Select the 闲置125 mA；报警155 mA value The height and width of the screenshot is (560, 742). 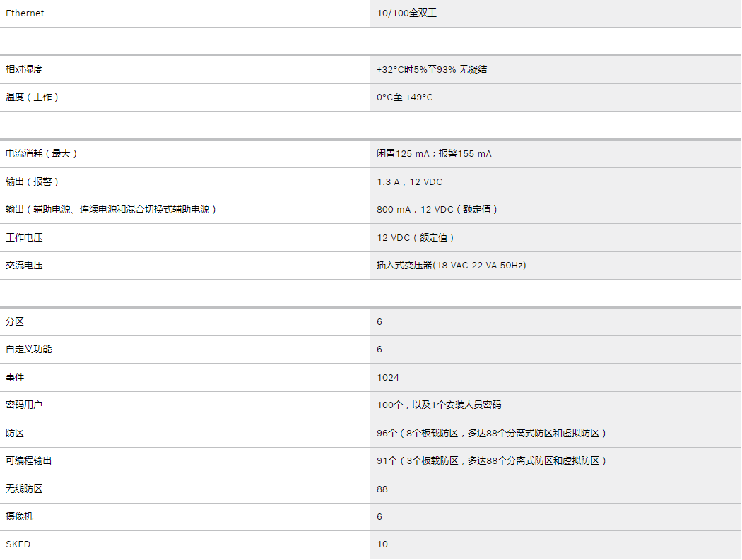click(434, 153)
